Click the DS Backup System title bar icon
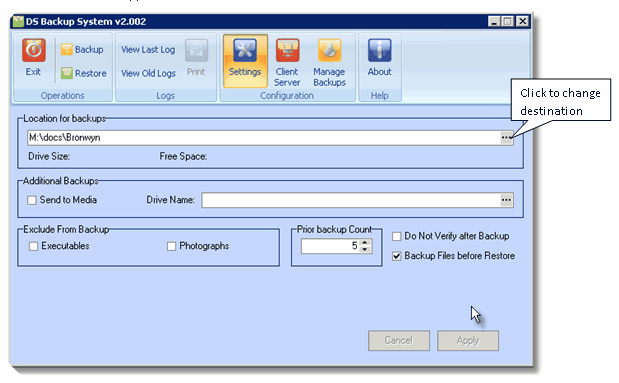The height and width of the screenshot is (383, 619). pyautogui.click(x=18, y=21)
